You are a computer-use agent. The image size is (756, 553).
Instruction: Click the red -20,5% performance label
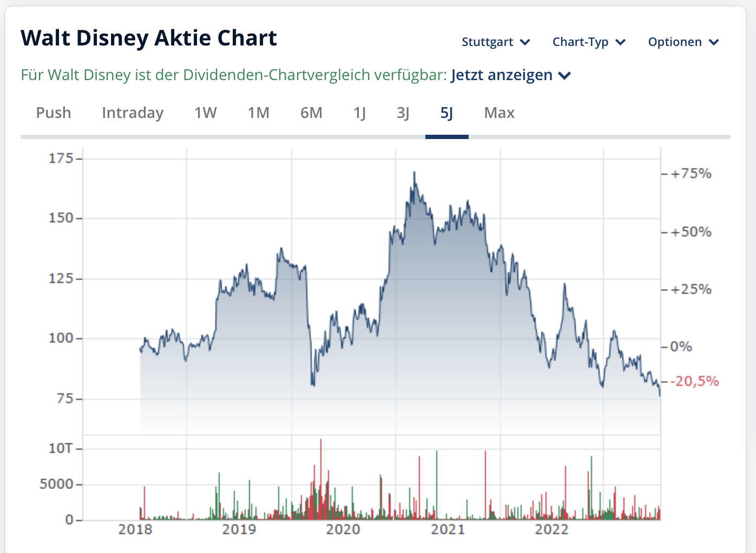coord(695,381)
